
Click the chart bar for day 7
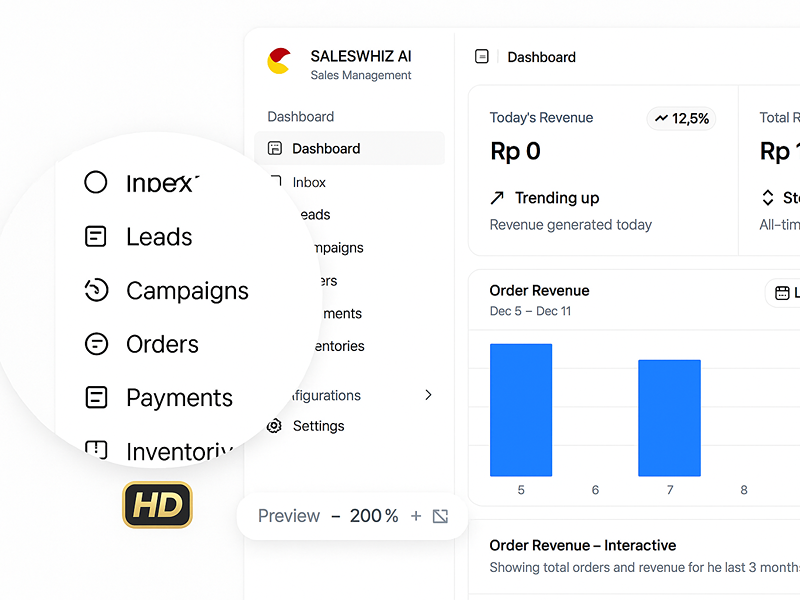coord(669,418)
